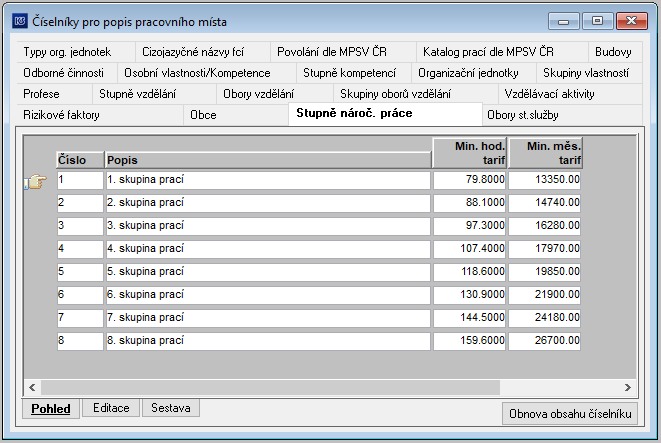Switch to Pohled view button
This screenshot has width=661, height=443.
[51, 409]
